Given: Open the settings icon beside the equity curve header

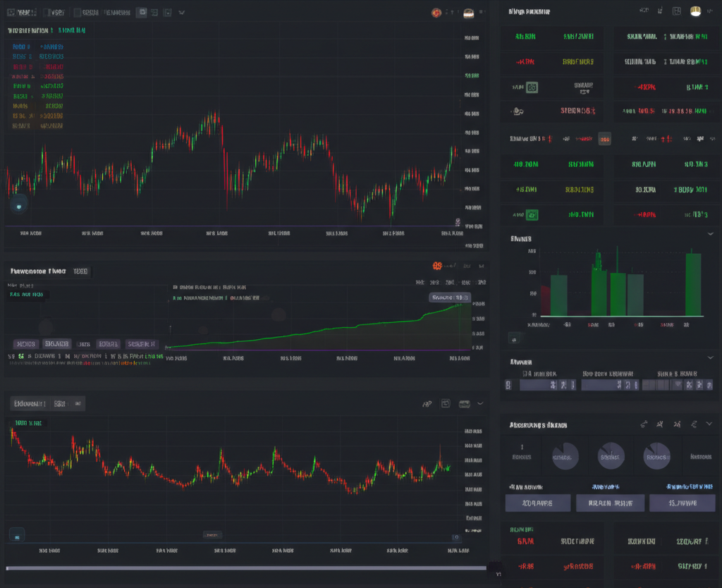Looking at the screenshot, I should click(482, 266).
